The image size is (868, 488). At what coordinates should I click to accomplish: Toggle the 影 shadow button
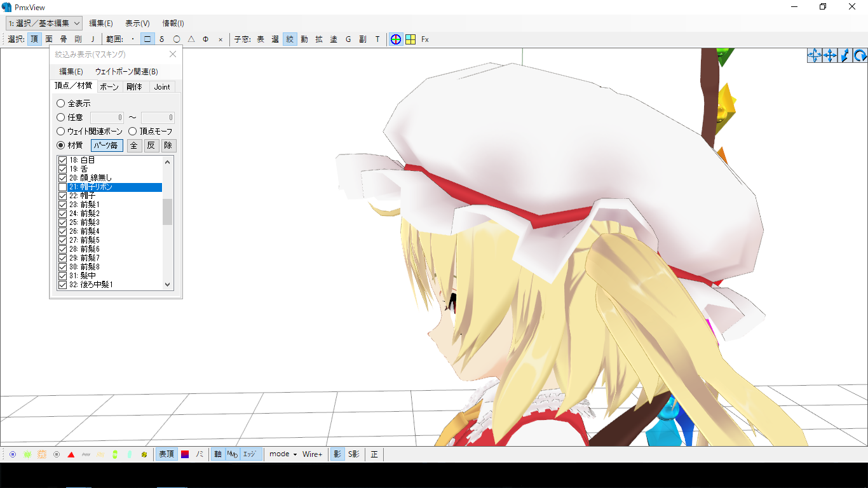coord(337,454)
